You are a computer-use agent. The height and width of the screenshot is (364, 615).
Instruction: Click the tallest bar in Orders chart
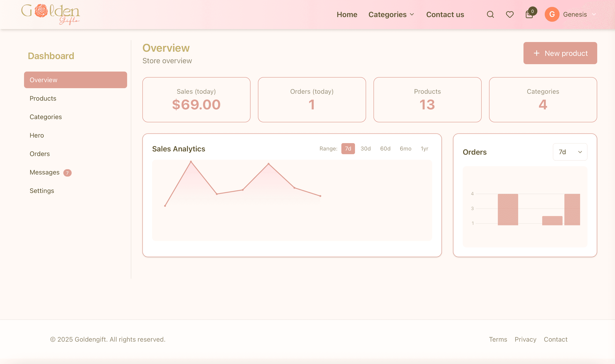tap(508, 208)
